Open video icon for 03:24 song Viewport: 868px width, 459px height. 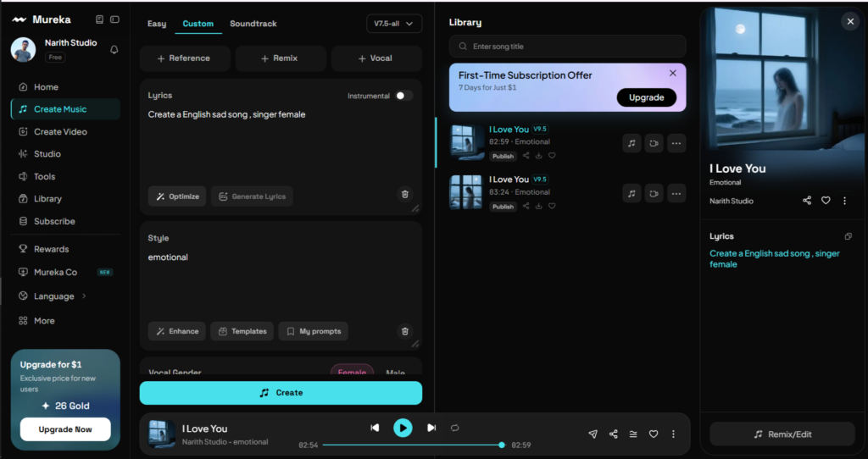[x=654, y=194]
